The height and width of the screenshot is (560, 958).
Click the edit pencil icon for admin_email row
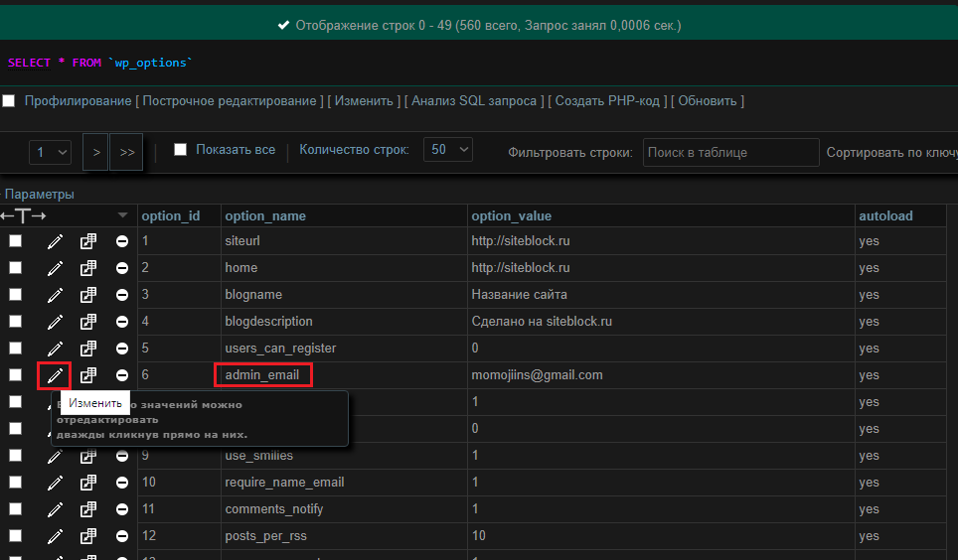tap(55, 375)
